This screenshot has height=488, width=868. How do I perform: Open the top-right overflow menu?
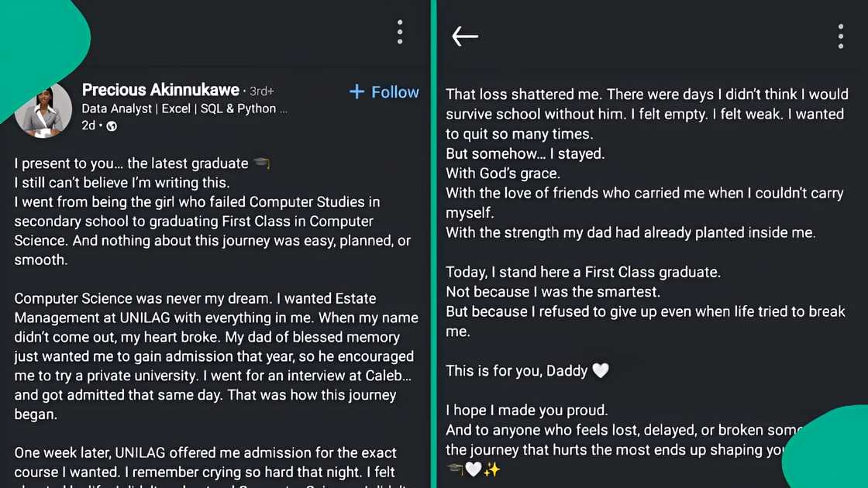click(x=841, y=36)
